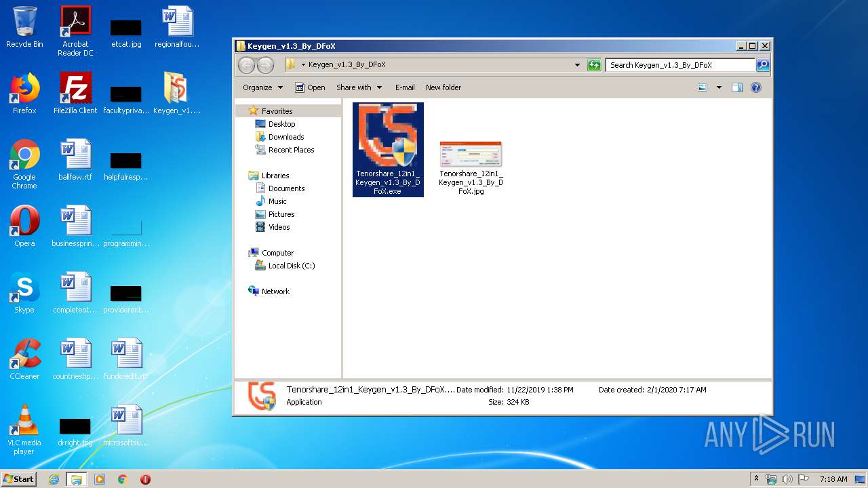868x488 pixels.
Task: Click the Keygen_v1.3_By_DFoX breadcrumb in address bar
Action: coord(347,65)
